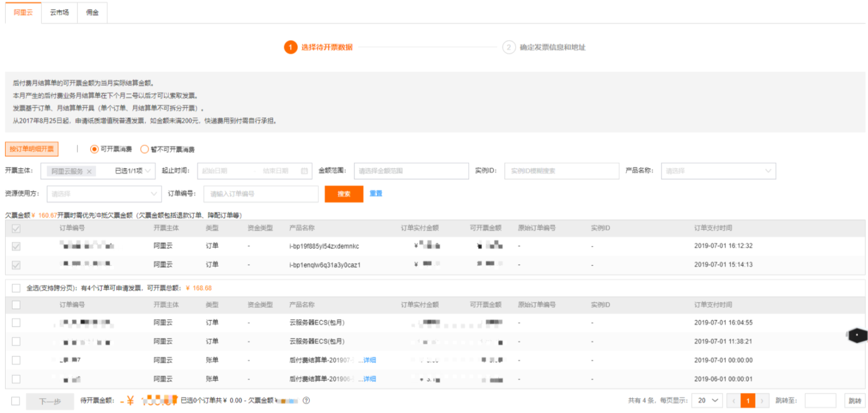Open the 产品名称 dropdown
The image size is (868, 413).
point(718,171)
